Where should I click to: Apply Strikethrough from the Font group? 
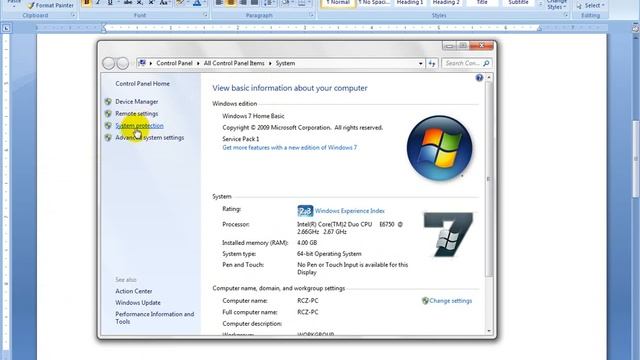point(128,3)
